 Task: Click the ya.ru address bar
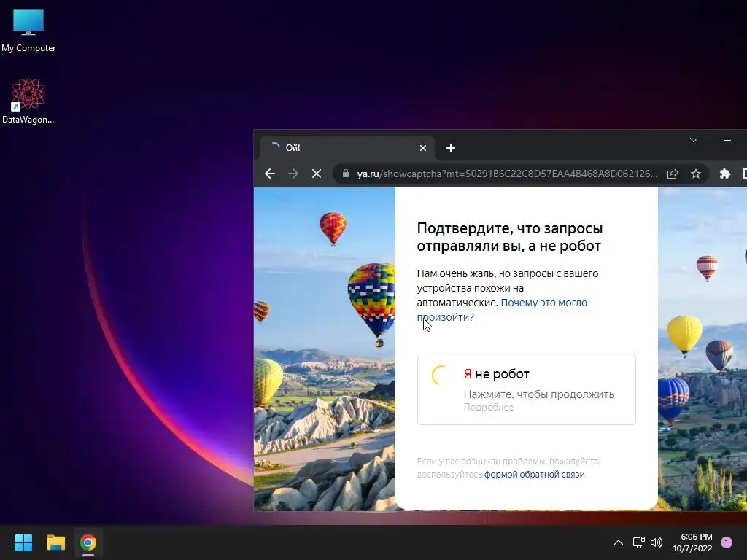507,174
